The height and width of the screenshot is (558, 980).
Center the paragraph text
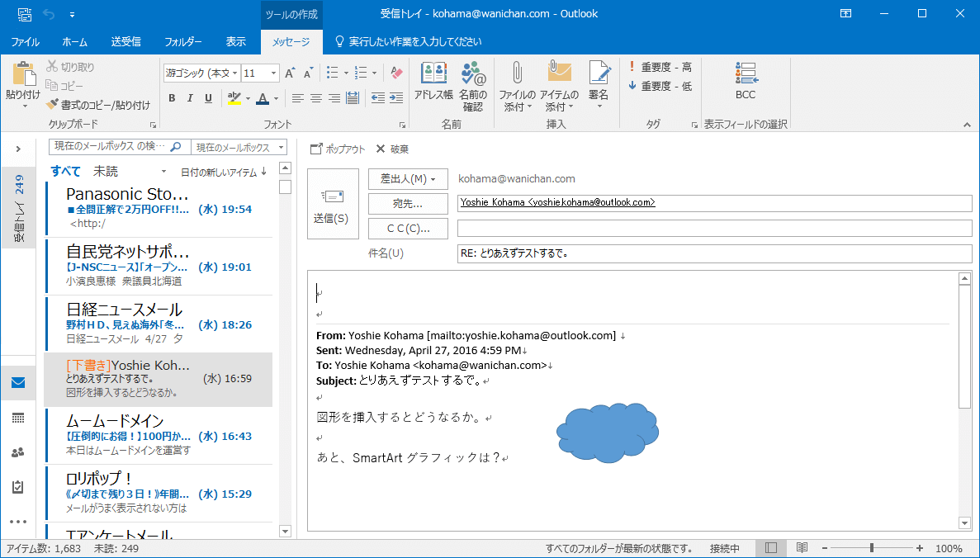[316, 98]
